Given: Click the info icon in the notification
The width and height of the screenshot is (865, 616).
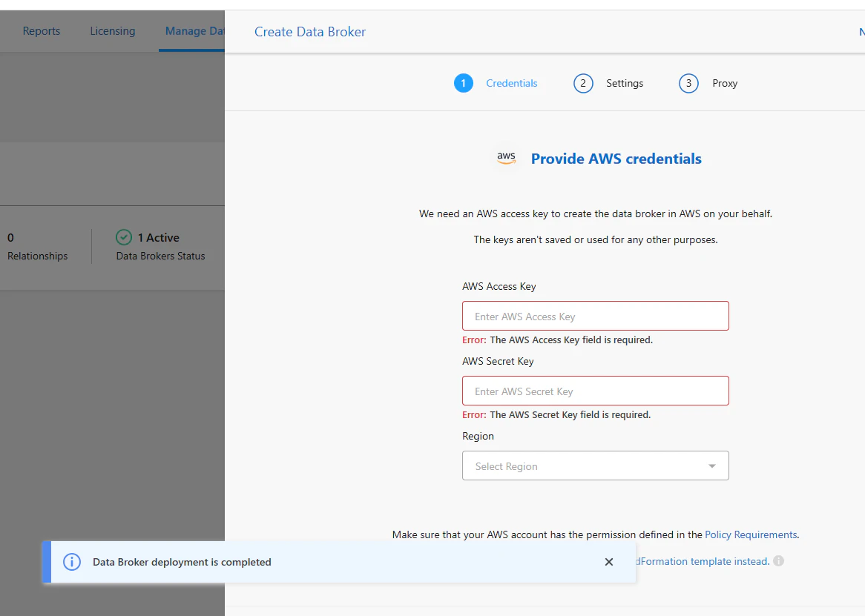Looking at the screenshot, I should coord(72,562).
